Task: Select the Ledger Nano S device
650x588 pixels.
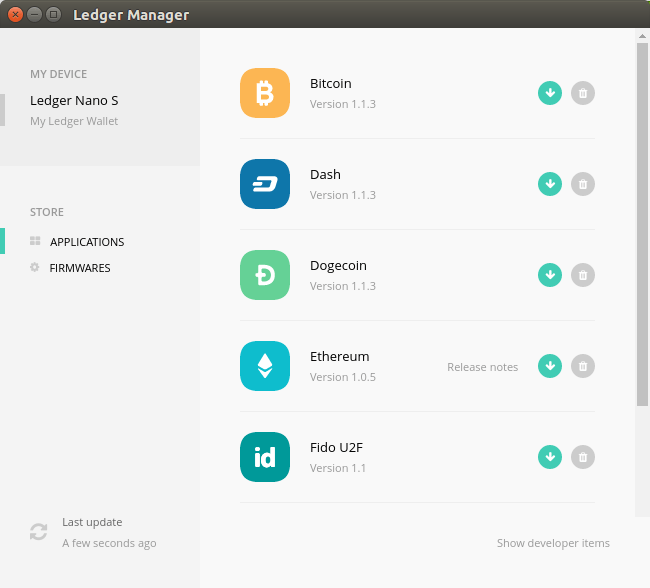Action: point(74,100)
